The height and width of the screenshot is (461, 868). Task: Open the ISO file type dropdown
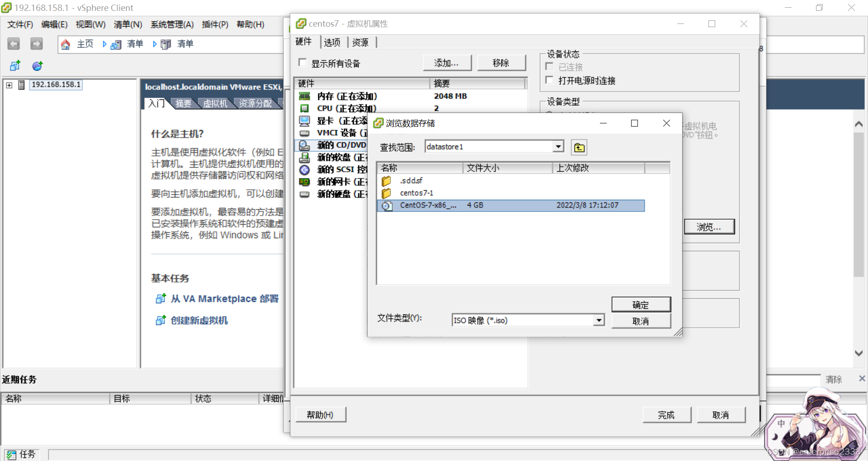point(599,320)
